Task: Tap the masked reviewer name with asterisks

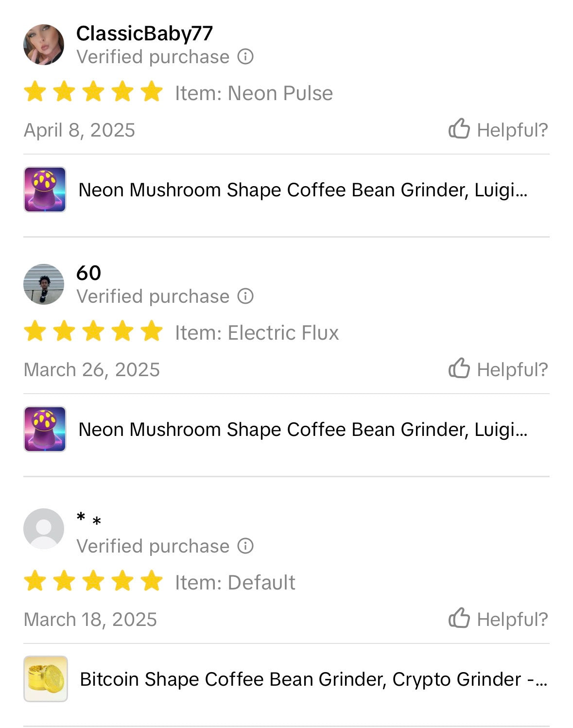Action: [89, 520]
